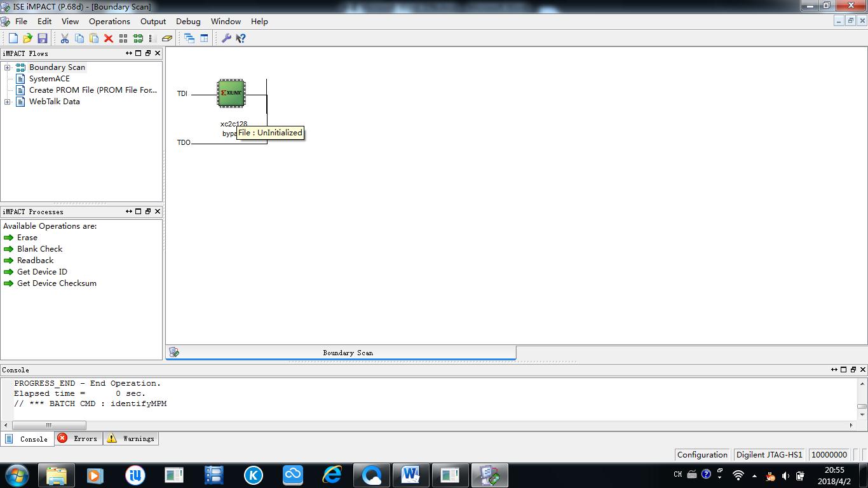This screenshot has height=488, width=868.
Task: Open the Help menu
Action: [x=259, y=21]
